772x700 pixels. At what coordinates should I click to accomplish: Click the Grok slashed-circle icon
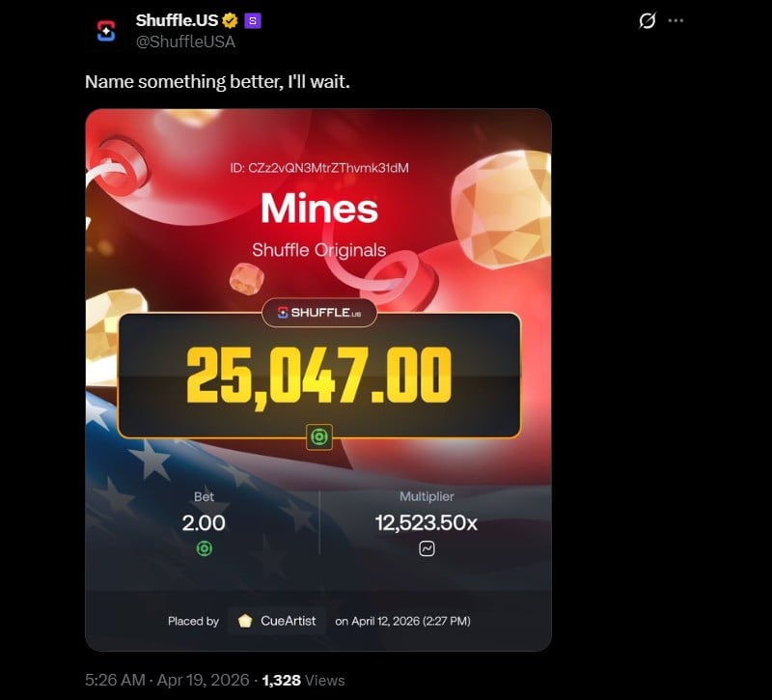[647, 20]
